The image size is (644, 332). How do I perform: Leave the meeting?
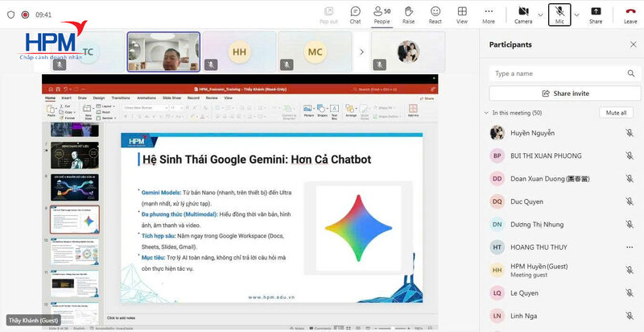tap(630, 15)
